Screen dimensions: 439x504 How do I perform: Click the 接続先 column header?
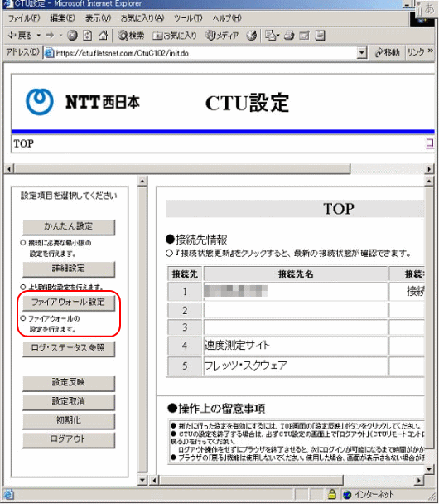point(185,274)
